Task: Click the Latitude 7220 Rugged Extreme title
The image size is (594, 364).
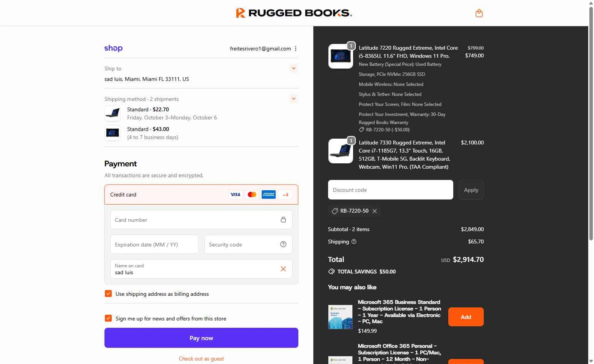Action: point(408,52)
